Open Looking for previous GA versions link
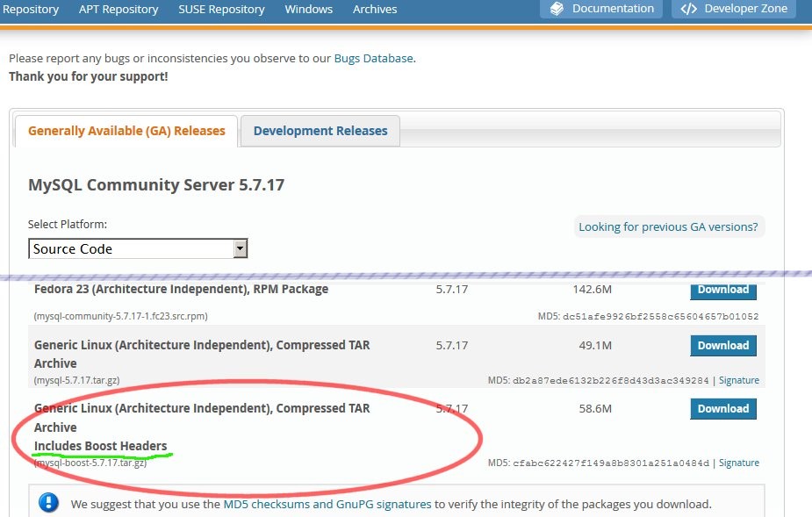812x517 pixels. point(668,226)
